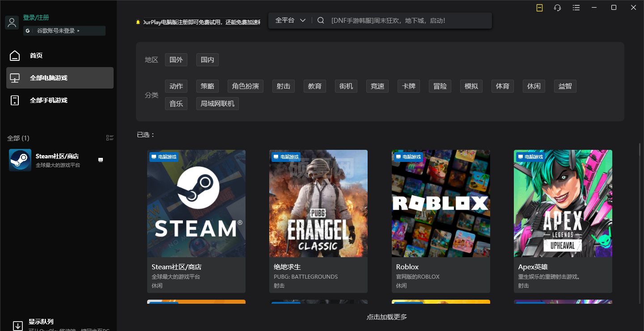This screenshot has width=644, height=331.
Task: Click the search magnifier icon
Action: click(x=321, y=20)
